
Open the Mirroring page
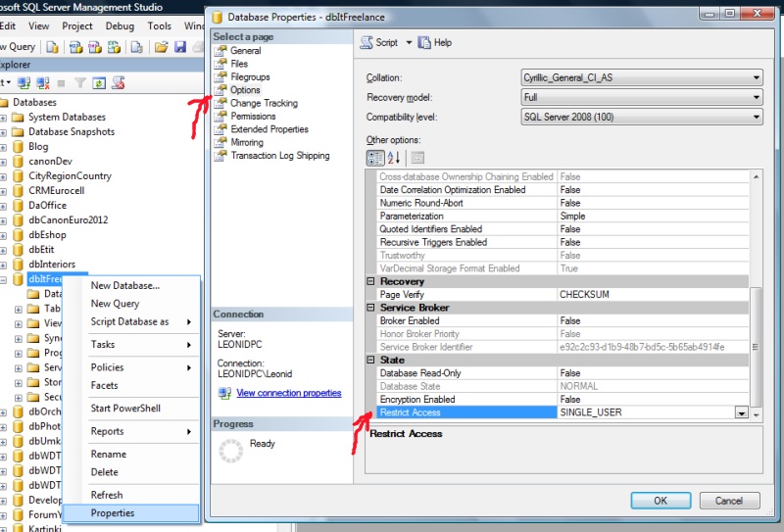[247, 142]
